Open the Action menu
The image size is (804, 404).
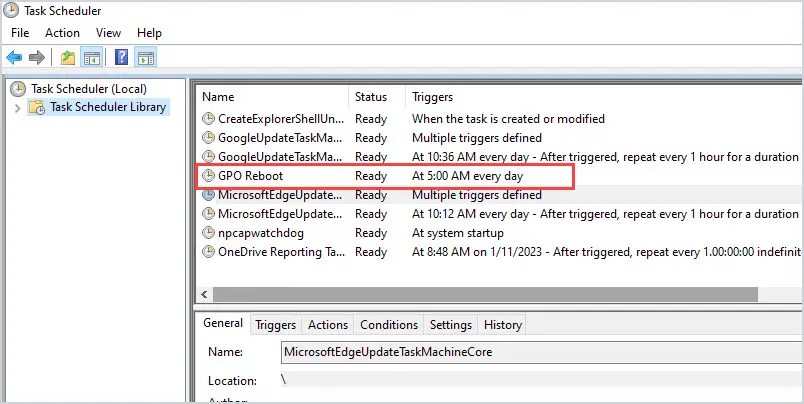[62, 33]
